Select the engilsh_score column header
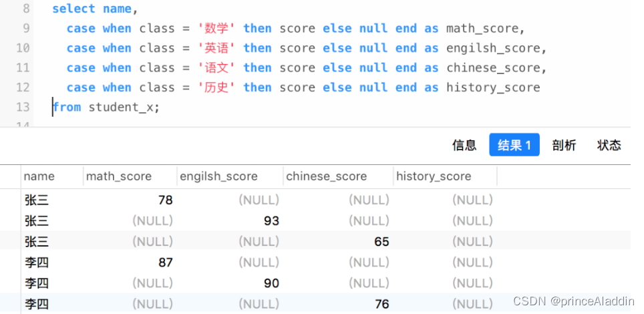 230,176
